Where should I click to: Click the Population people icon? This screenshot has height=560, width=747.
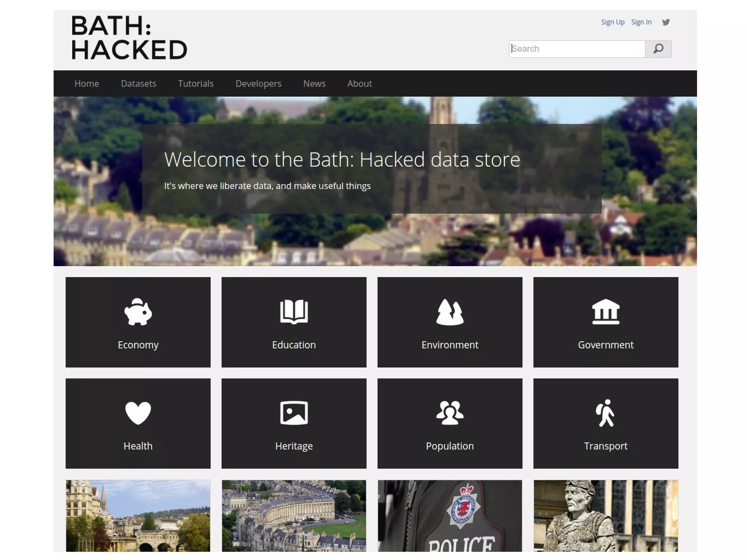(450, 413)
